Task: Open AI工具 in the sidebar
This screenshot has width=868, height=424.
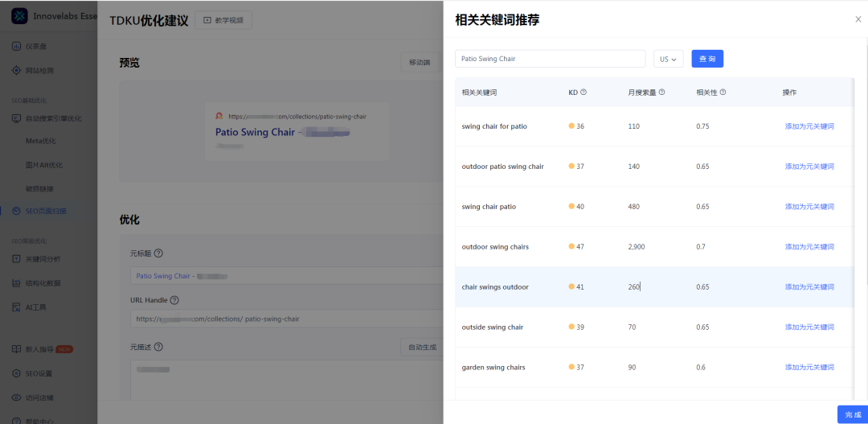Action: [x=37, y=307]
